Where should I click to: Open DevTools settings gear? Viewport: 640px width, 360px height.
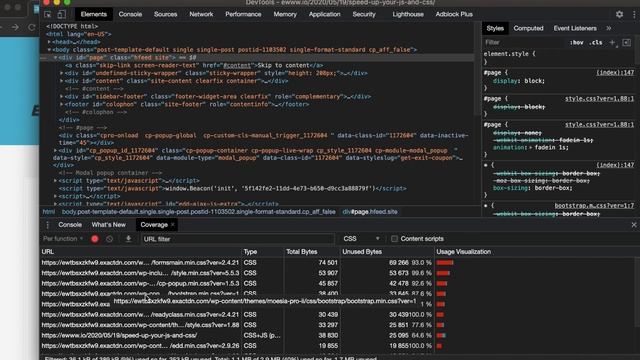(619, 14)
